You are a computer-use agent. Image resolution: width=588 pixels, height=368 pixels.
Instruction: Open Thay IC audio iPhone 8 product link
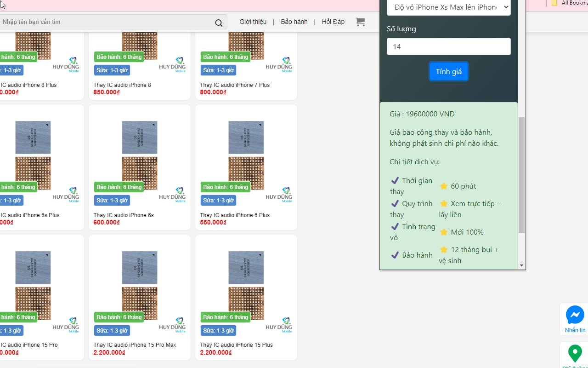(x=122, y=85)
